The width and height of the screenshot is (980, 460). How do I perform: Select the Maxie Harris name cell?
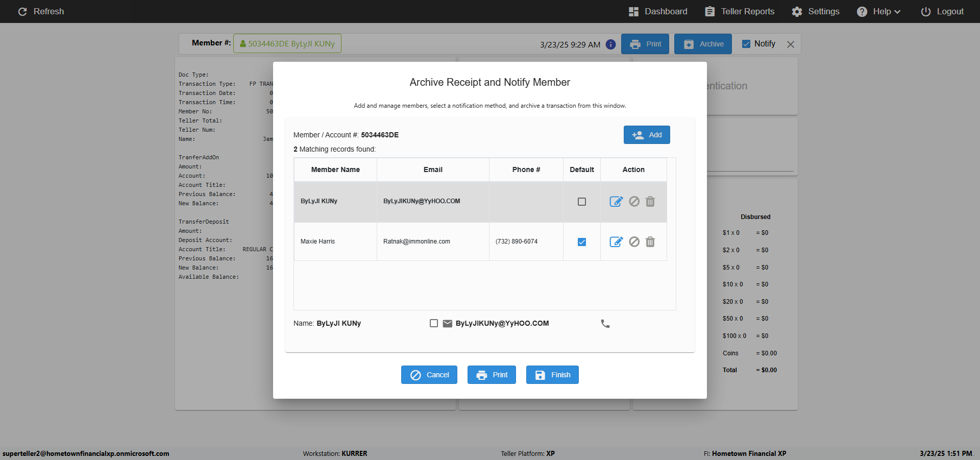tap(336, 241)
